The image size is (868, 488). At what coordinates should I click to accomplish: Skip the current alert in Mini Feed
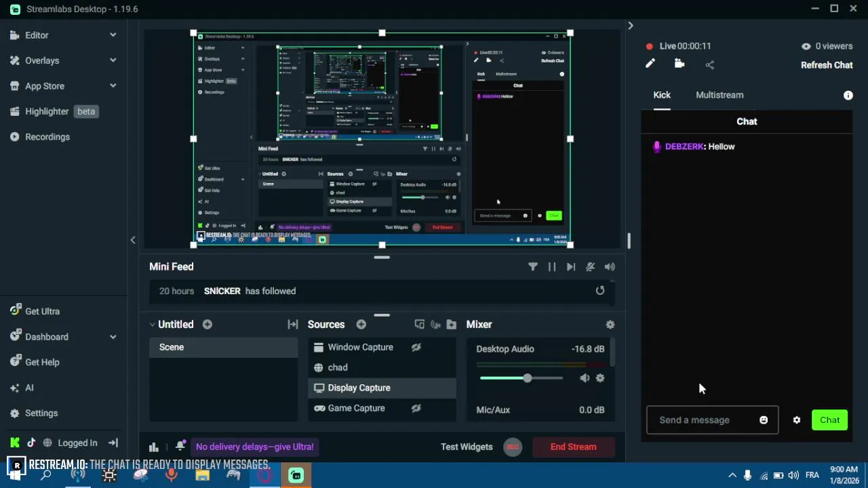tap(571, 267)
